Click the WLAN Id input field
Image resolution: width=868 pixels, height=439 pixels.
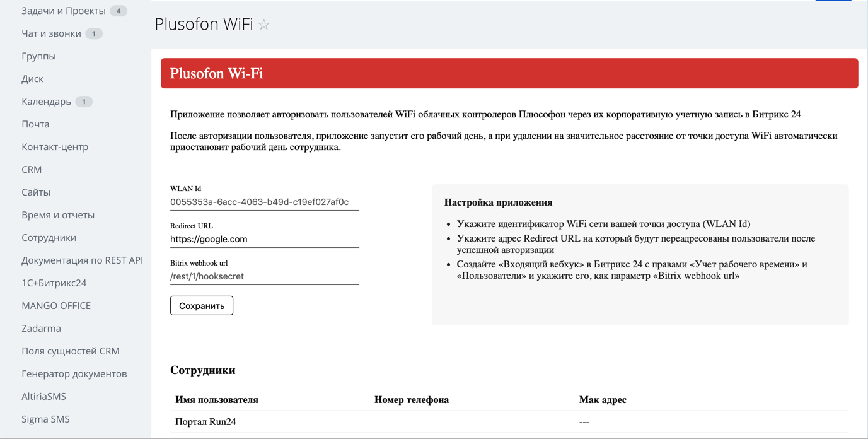coord(264,202)
